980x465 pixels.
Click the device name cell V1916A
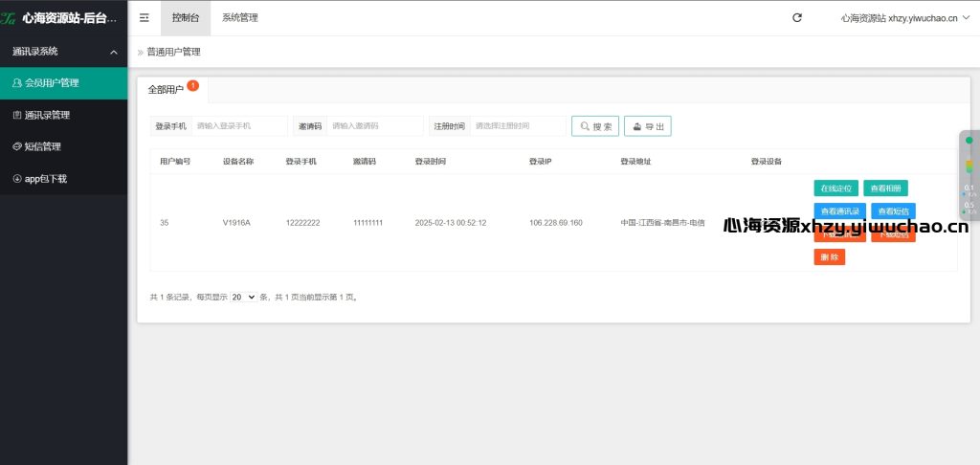(237, 223)
